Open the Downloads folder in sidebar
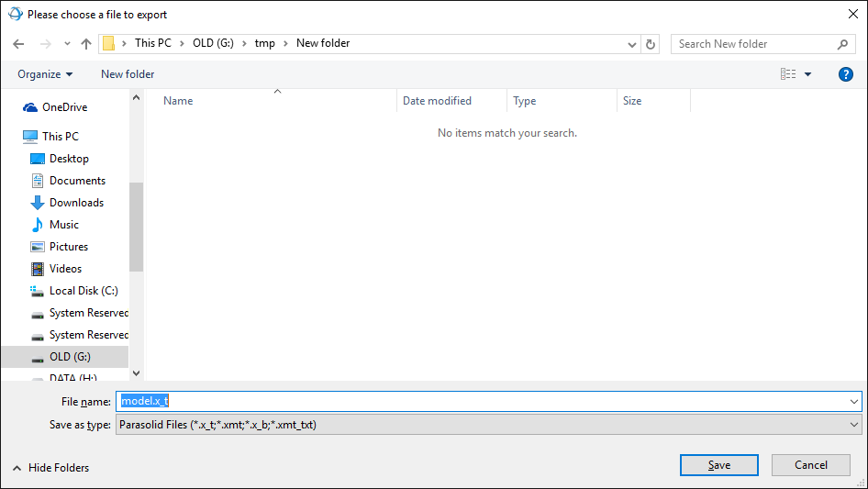This screenshot has width=868, height=489. 76,203
